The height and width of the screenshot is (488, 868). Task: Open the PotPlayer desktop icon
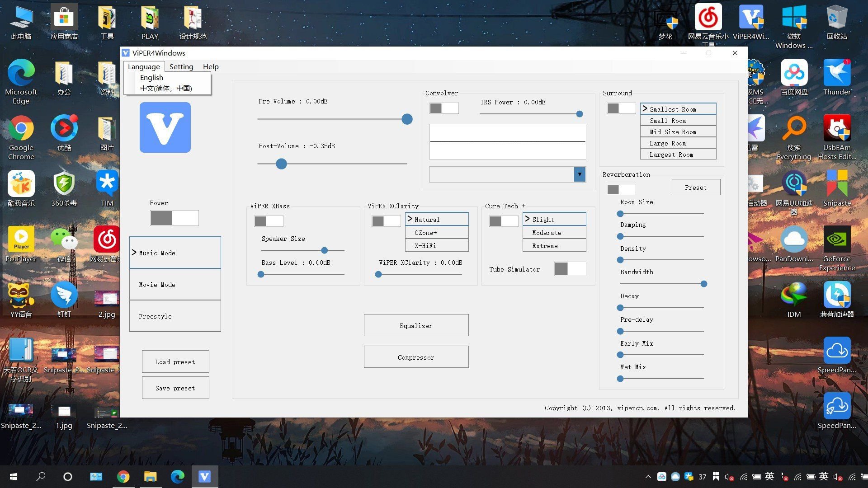click(21, 244)
